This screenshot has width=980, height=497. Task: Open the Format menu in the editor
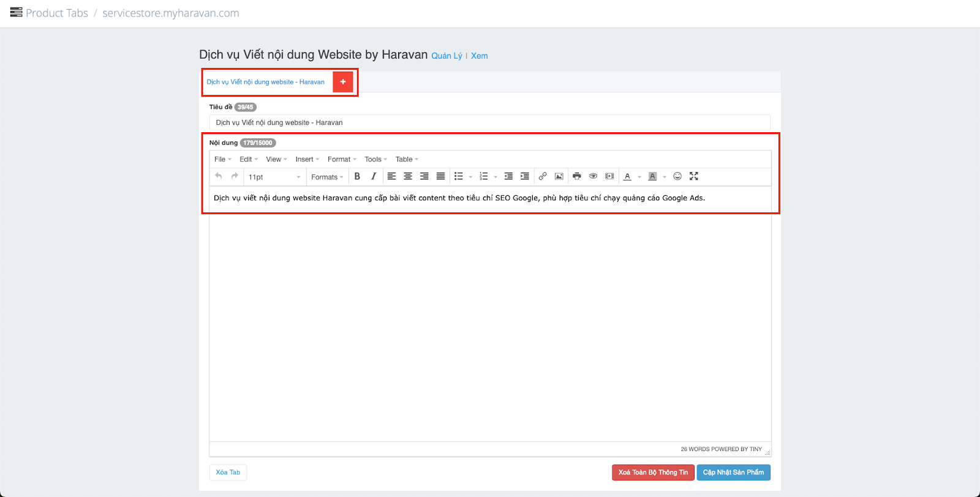coord(342,159)
